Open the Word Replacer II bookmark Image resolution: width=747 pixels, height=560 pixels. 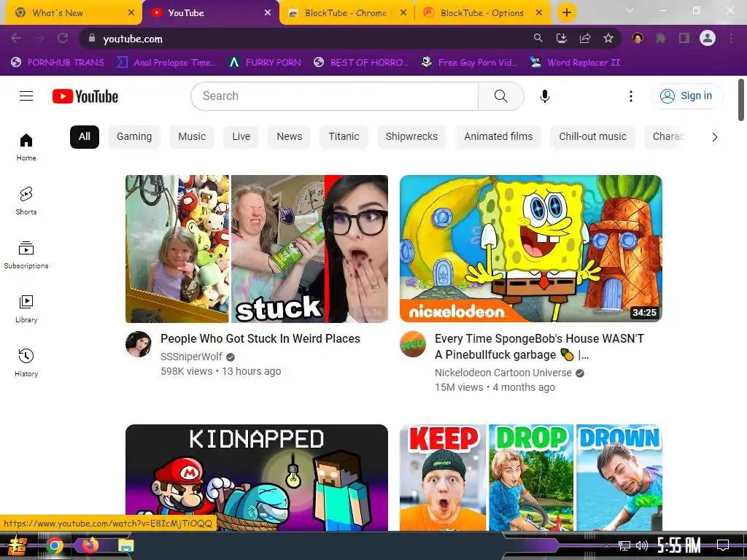click(575, 63)
